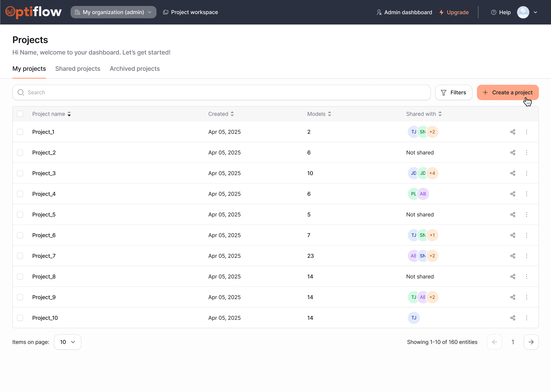This screenshot has width=551, height=392.
Task: Expand the account avatar menu
Action: pos(527,12)
